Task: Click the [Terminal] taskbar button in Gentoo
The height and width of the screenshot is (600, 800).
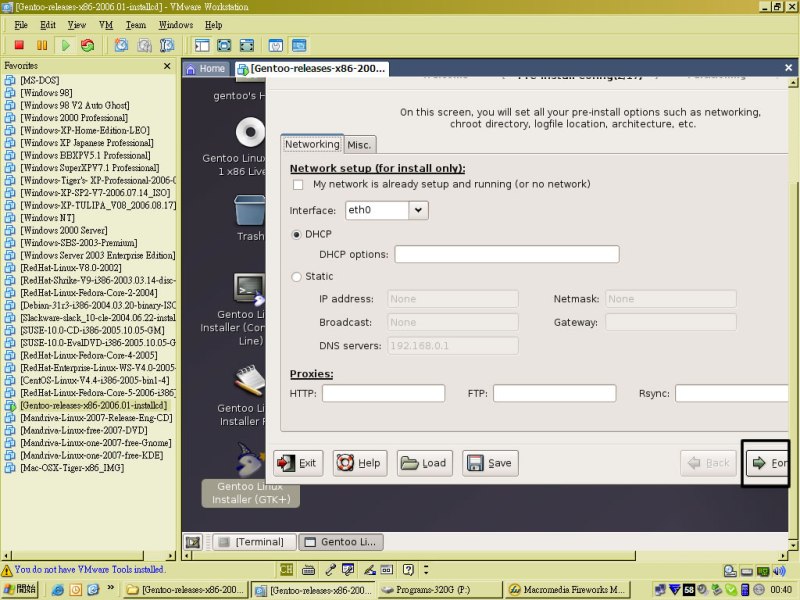Action: point(254,542)
